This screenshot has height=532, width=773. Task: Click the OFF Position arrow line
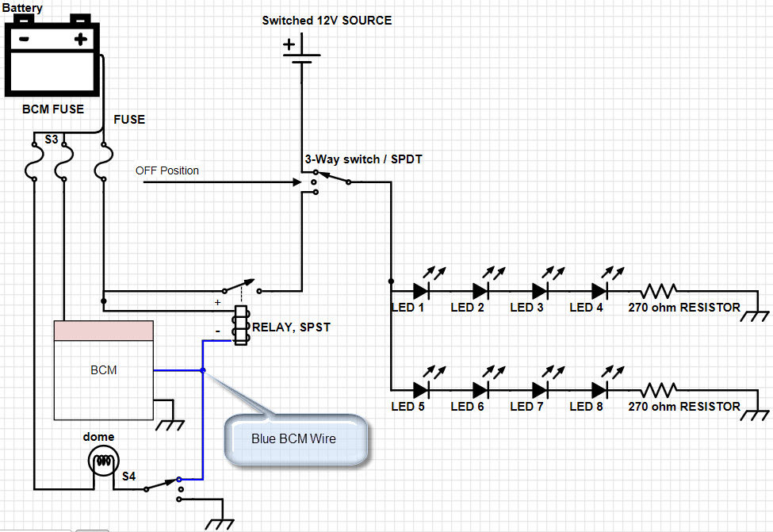[222, 182]
